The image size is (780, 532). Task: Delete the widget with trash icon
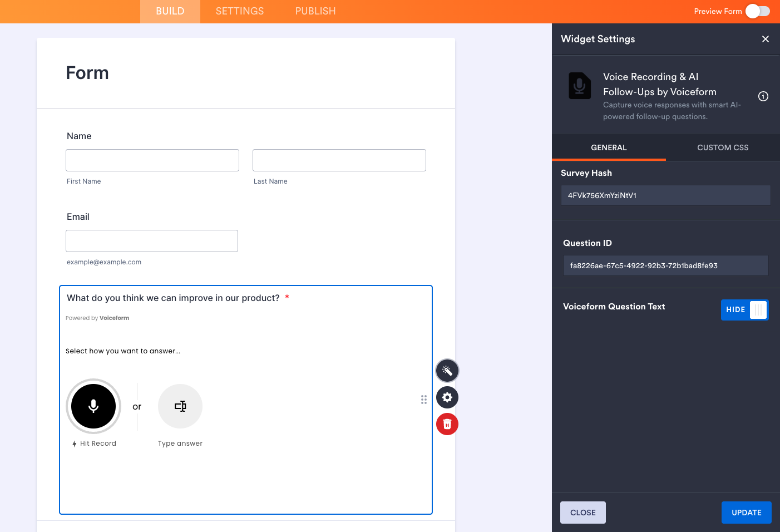pos(447,424)
